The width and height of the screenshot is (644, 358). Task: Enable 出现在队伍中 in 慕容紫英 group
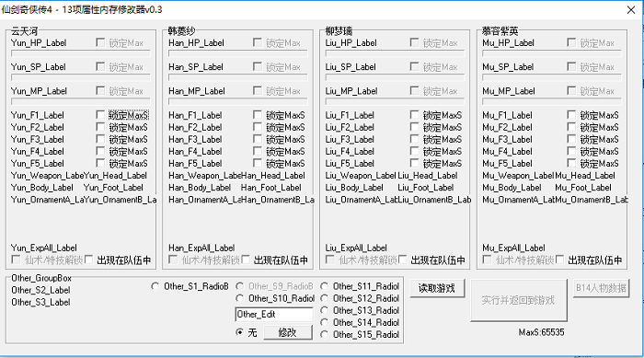(559, 260)
